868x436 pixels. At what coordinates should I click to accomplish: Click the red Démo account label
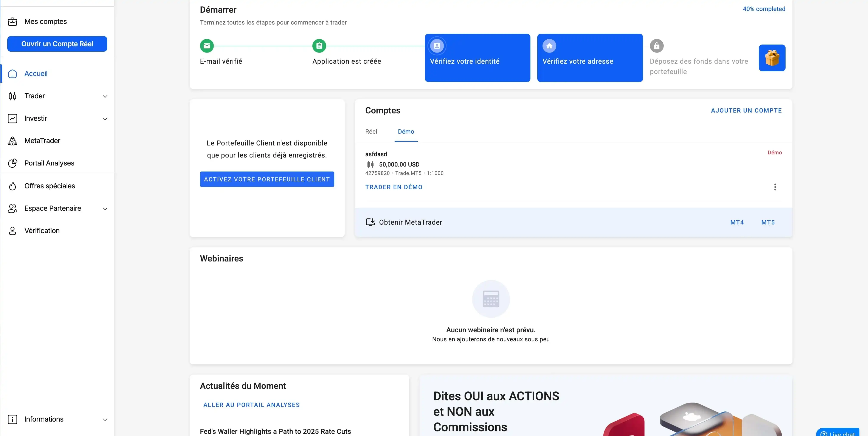tap(775, 153)
